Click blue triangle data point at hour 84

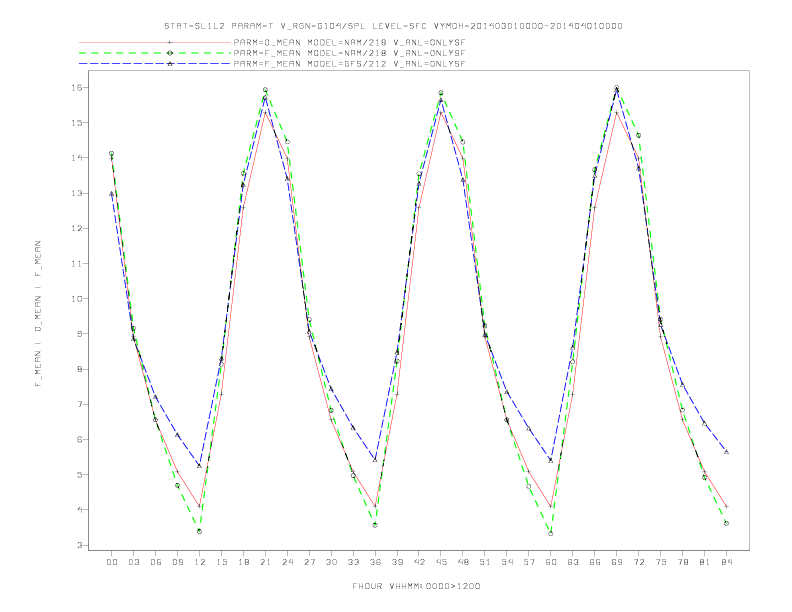pyautogui.click(x=726, y=452)
